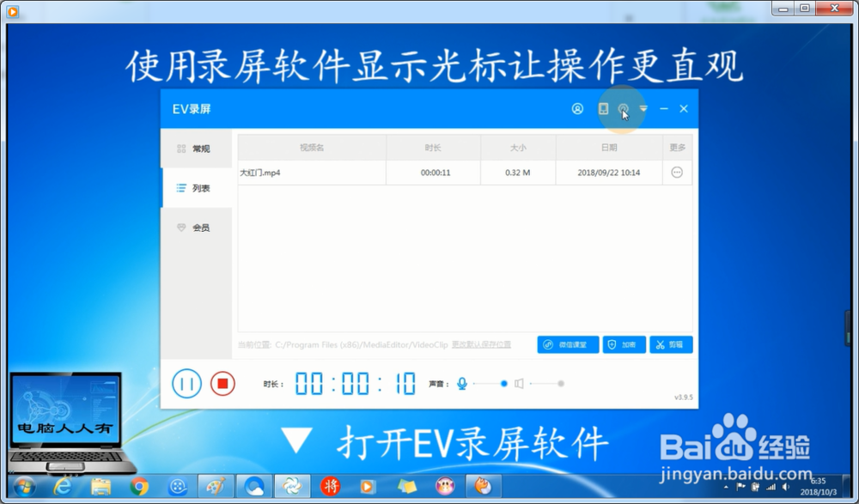
Task: Toggle the speaker sound icon
Action: [x=519, y=384]
